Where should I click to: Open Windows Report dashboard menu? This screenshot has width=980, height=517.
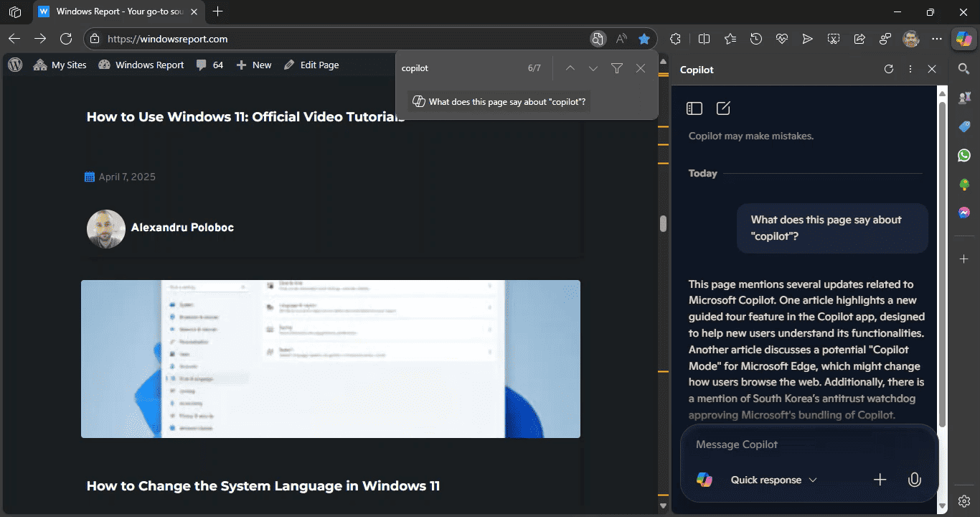(x=141, y=65)
